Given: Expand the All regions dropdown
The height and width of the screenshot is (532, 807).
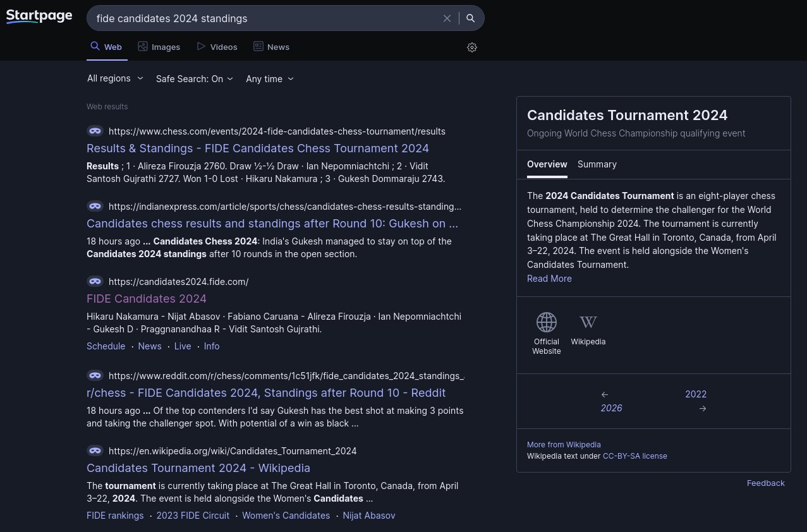Looking at the screenshot, I should [116, 78].
